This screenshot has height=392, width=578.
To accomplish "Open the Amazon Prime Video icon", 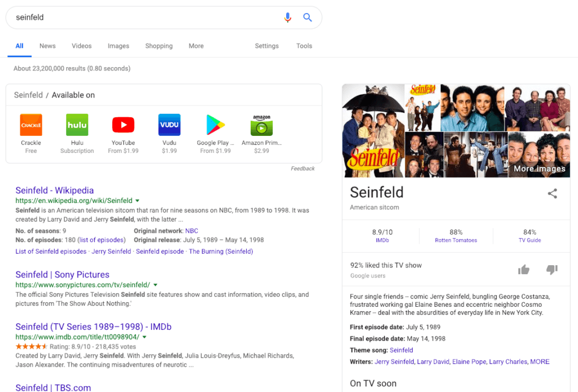I will [261, 125].
